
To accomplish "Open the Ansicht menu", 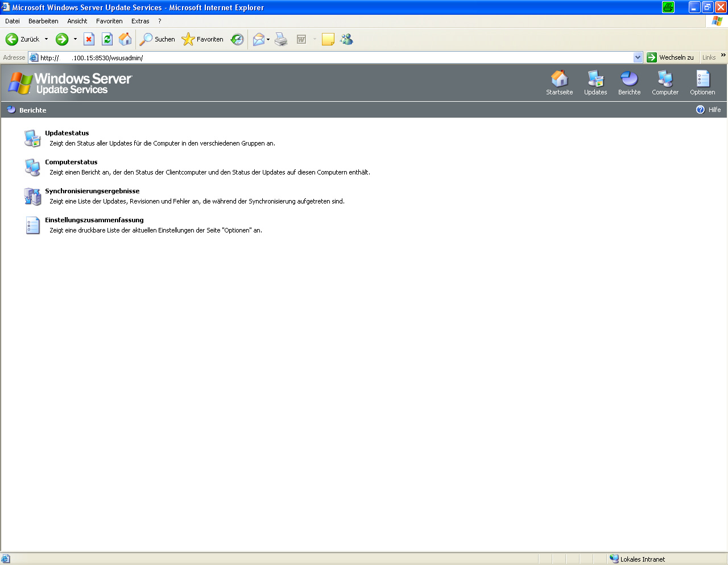I will point(77,21).
